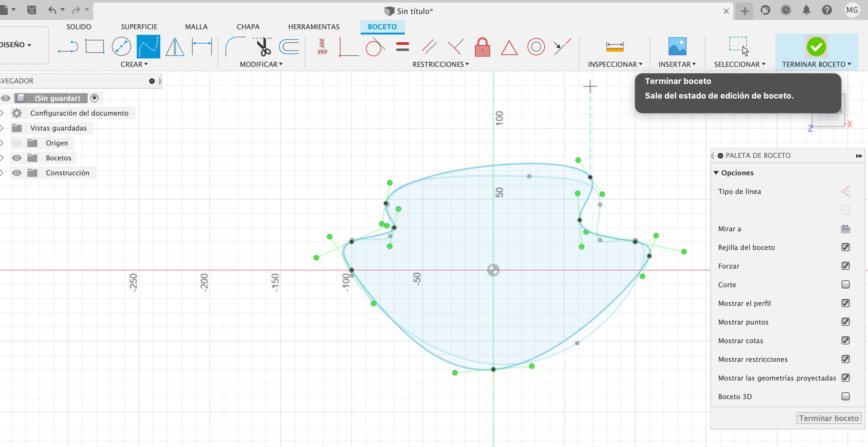Undo the last action
The width and height of the screenshot is (868, 447).
pyautogui.click(x=52, y=10)
